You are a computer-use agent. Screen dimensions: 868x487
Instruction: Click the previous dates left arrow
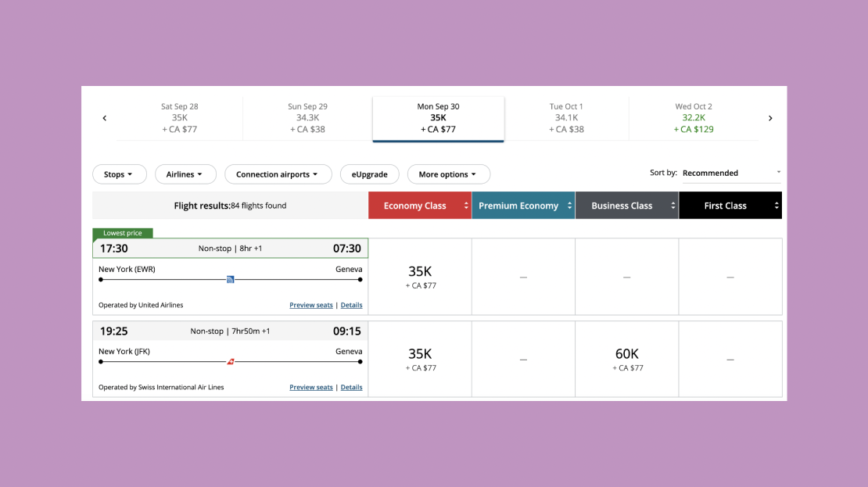tap(105, 118)
